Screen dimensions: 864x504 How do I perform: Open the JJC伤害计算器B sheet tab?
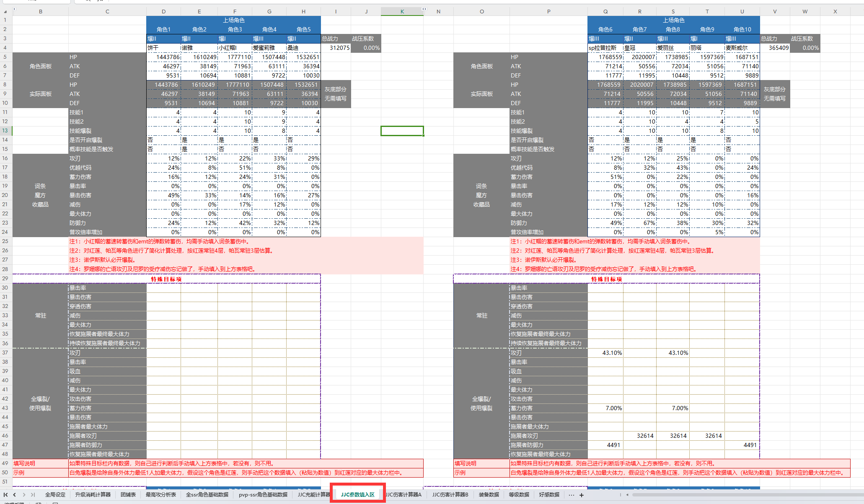click(x=450, y=495)
